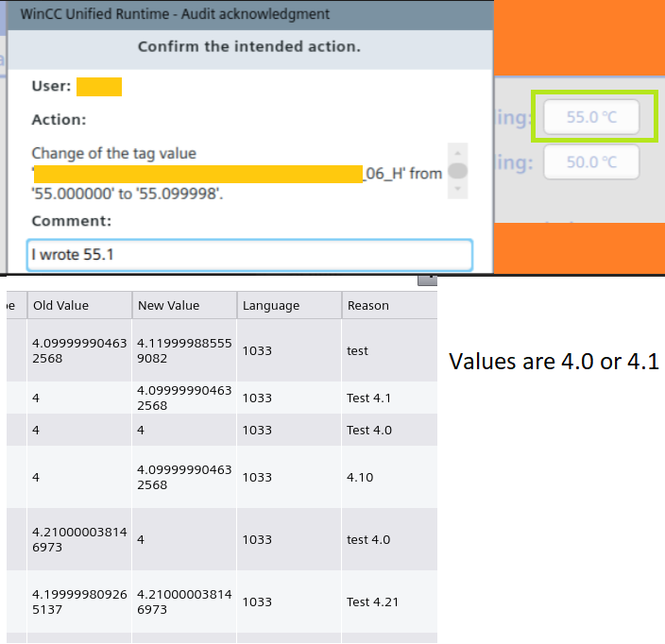
Task: Select the 55.0 °C temperature field
Action: 591,117
